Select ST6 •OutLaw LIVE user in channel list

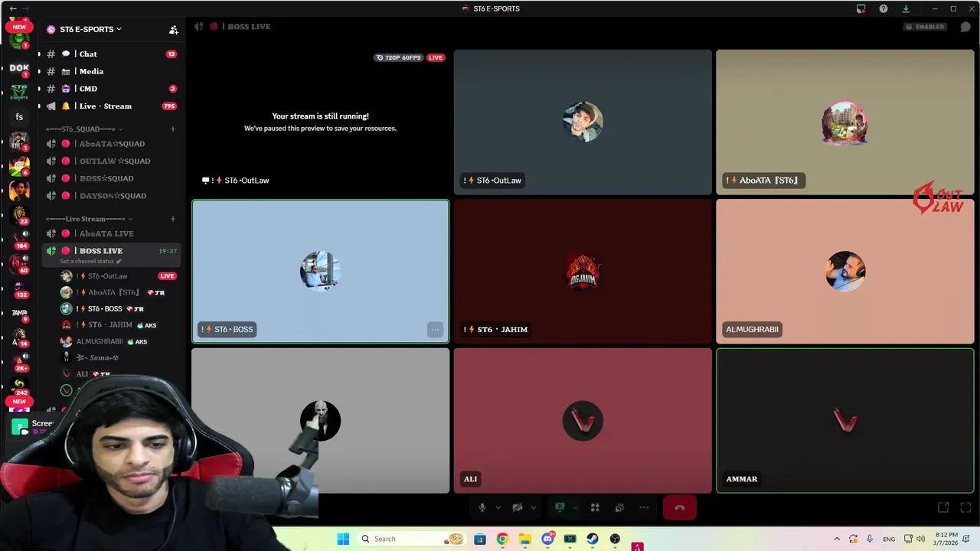click(119, 276)
